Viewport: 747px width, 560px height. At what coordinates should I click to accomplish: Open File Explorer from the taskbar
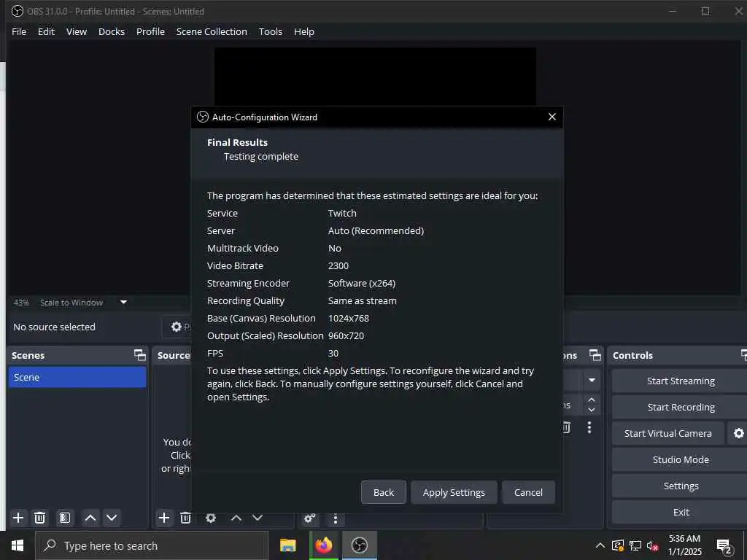[287, 545]
